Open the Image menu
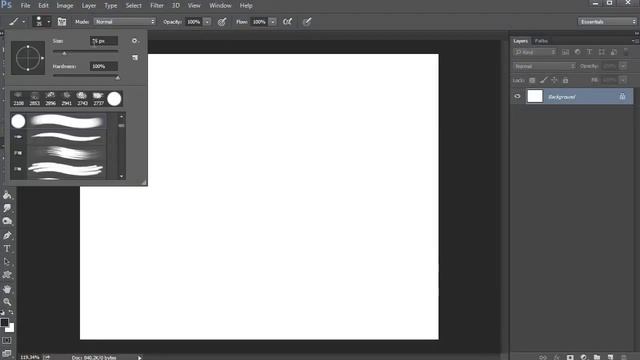This screenshot has width=640, height=360. click(x=64, y=6)
